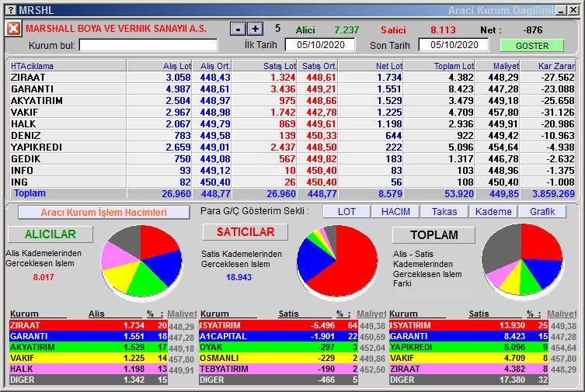Click gray DIGER bar in total list

(468, 380)
